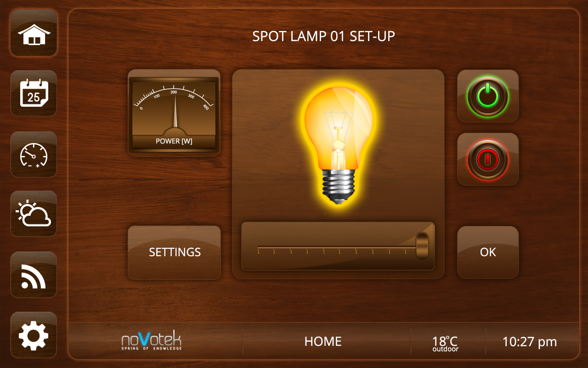The width and height of the screenshot is (588, 368).
Task: Confirm with the OK button
Action: (x=488, y=252)
